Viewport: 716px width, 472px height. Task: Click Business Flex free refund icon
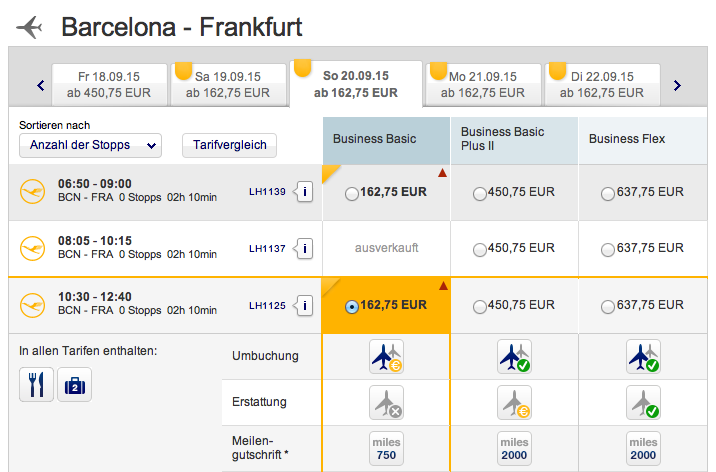[643, 402]
